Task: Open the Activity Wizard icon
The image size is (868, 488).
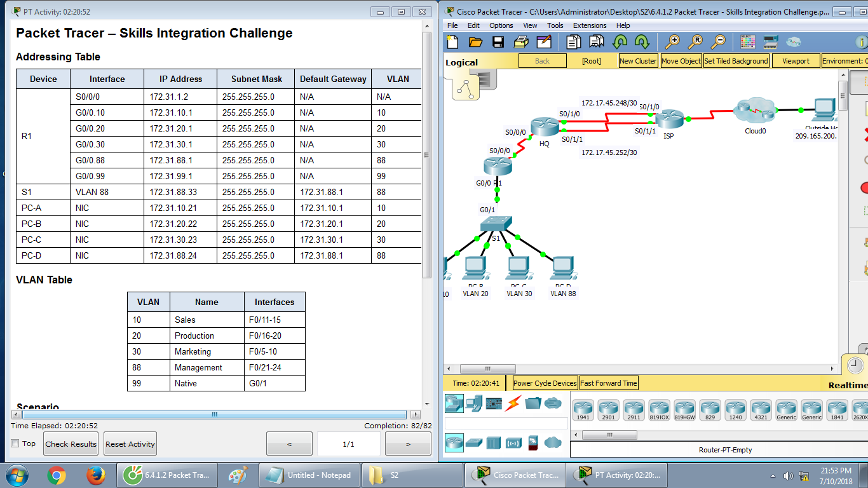Action: click(x=544, y=42)
